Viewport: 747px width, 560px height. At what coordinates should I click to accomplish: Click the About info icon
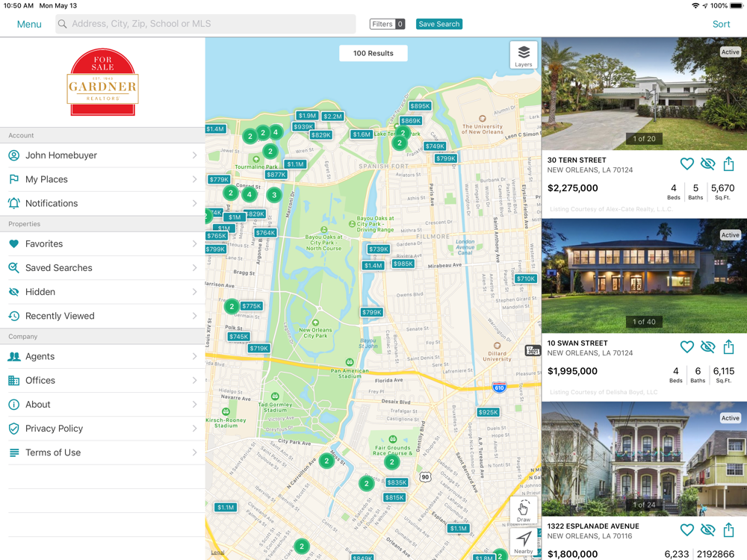tap(14, 404)
